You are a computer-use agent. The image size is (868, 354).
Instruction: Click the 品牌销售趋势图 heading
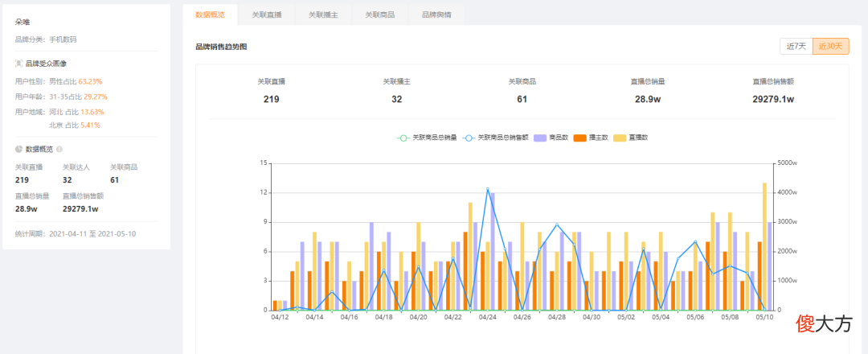222,47
